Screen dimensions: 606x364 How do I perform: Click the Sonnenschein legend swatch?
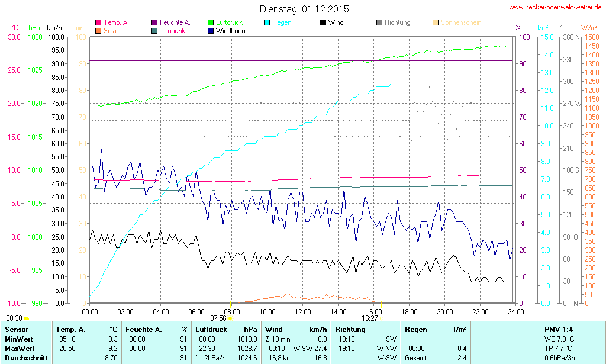[x=436, y=23]
